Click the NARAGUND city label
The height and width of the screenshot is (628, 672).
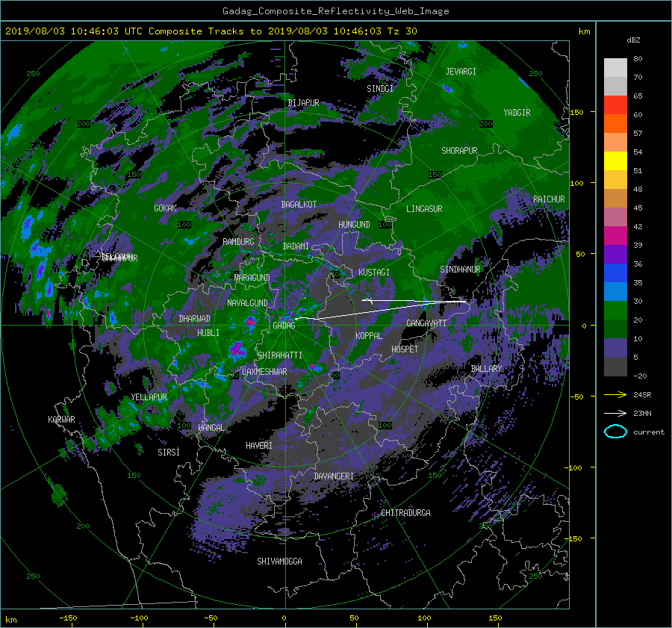point(252,277)
